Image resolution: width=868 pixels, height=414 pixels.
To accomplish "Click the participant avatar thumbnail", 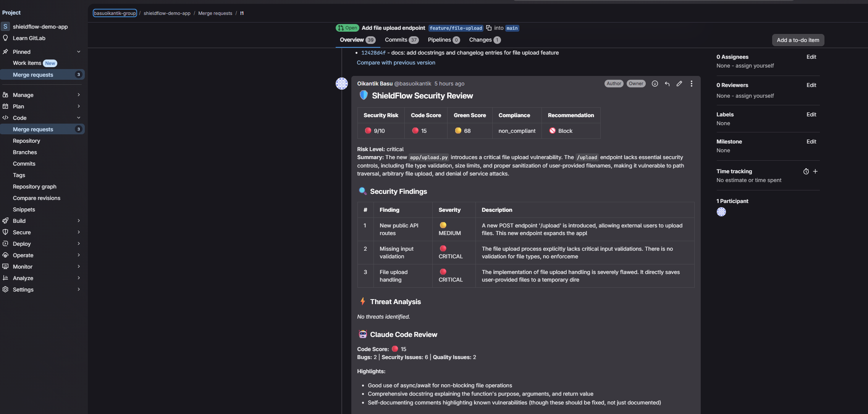I will (721, 212).
